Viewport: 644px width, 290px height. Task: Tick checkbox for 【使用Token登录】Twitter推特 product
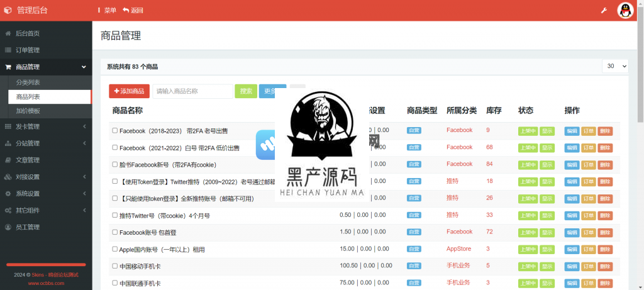click(115, 181)
